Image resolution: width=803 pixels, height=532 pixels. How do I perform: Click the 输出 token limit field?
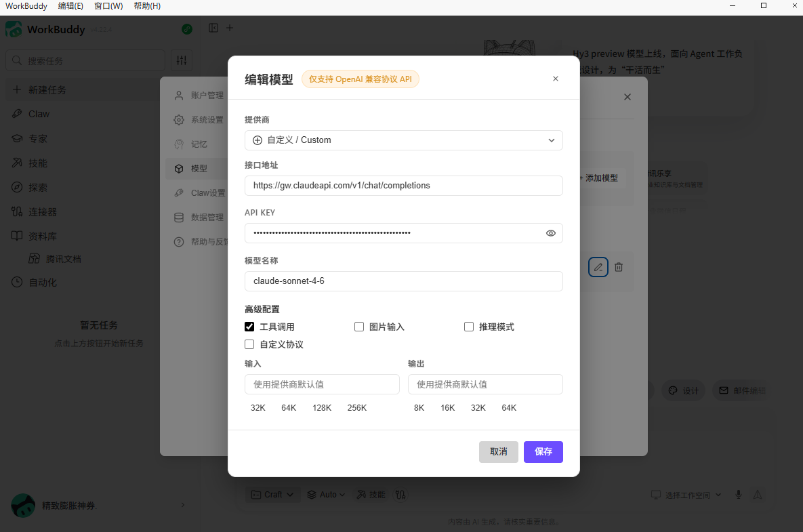[x=485, y=384]
